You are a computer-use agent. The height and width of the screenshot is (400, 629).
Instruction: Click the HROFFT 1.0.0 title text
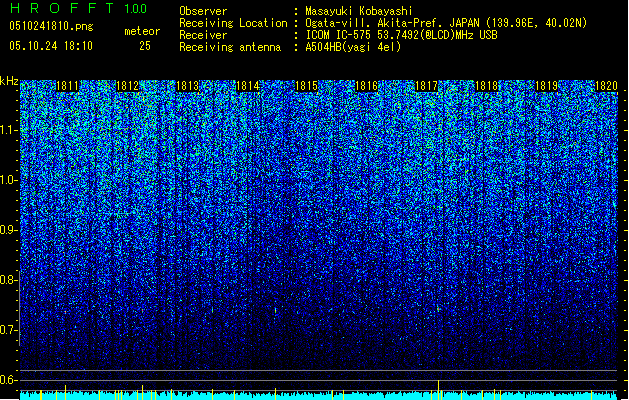[78, 8]
